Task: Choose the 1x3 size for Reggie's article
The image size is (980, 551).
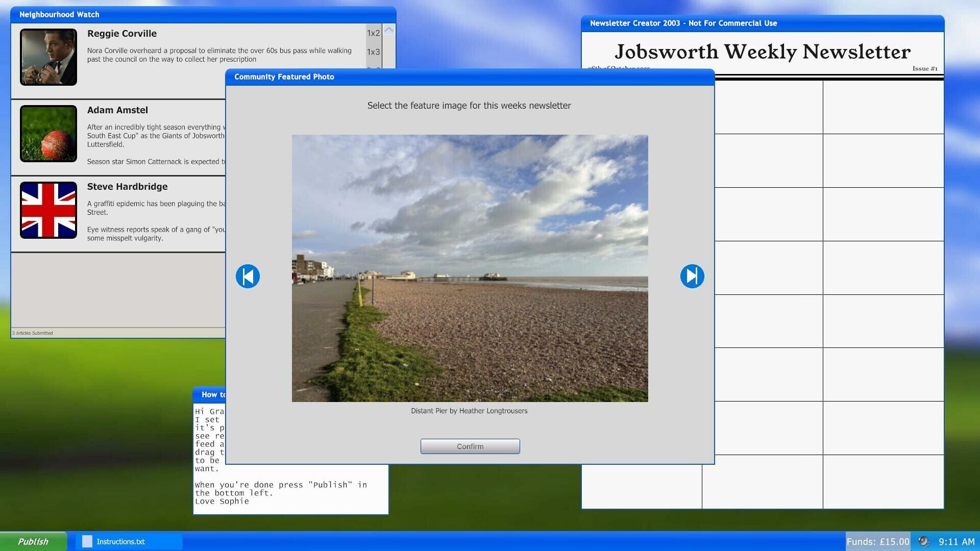Action: point(373,52)
